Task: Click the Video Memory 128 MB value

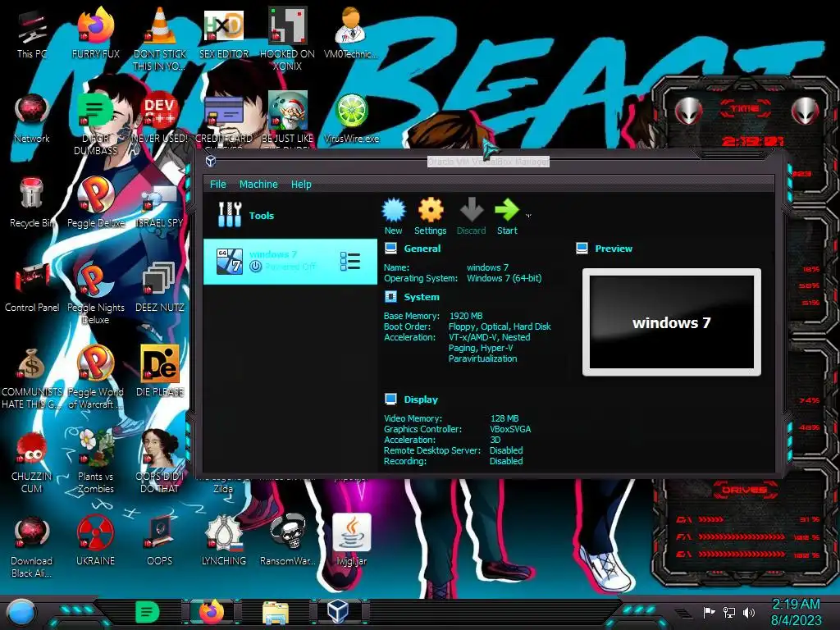Action: point(504,418)
